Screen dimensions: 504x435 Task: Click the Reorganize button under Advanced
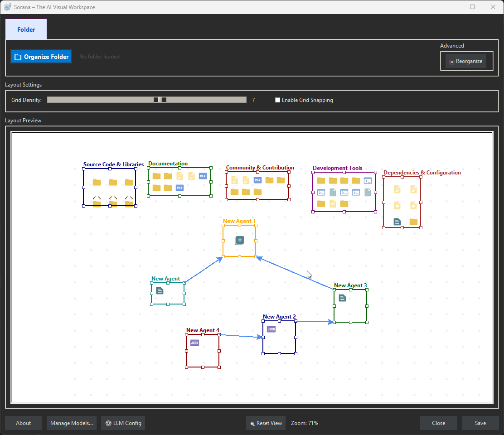(466, 61)
